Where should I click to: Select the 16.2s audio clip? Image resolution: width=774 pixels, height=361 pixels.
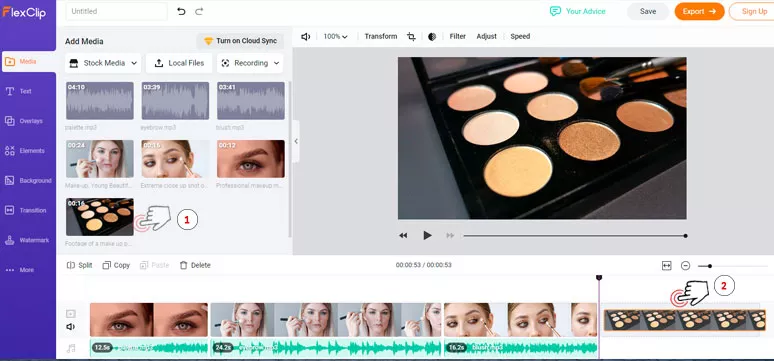520,348
